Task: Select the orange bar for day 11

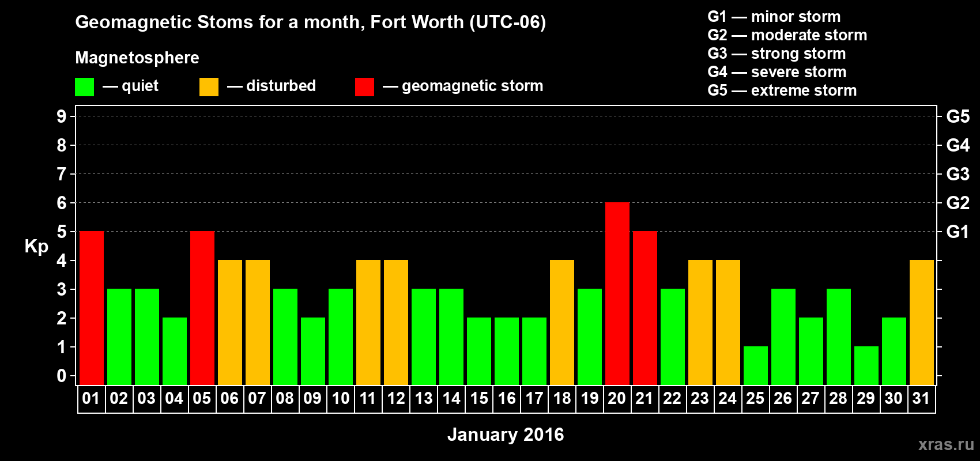Action: coord(368,323)
